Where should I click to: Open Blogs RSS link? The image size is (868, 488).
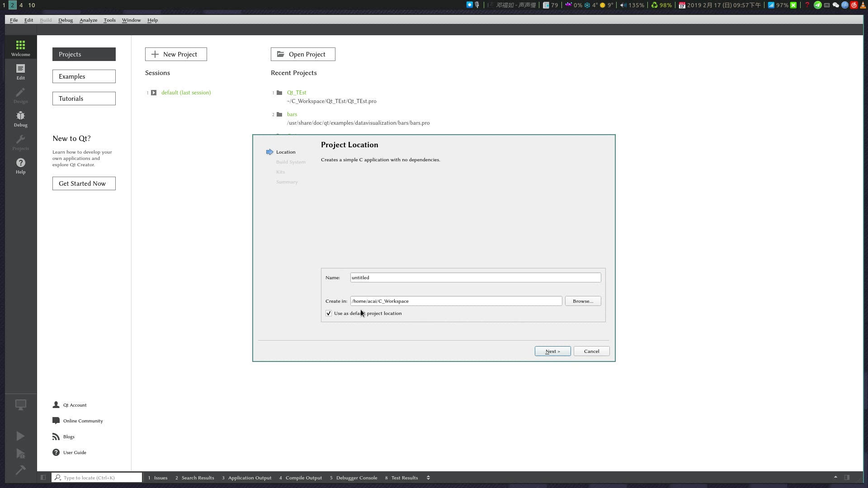(68, 436)
